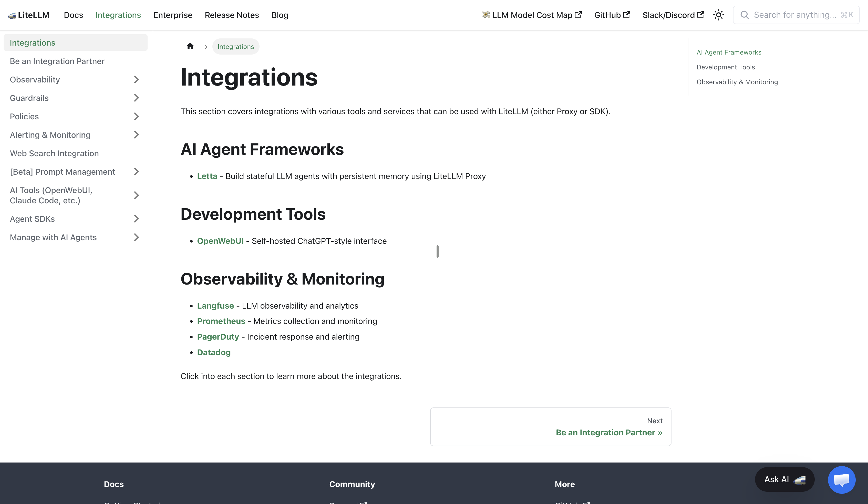
Task: Open the Langfuse integration link
Action: 215,306
